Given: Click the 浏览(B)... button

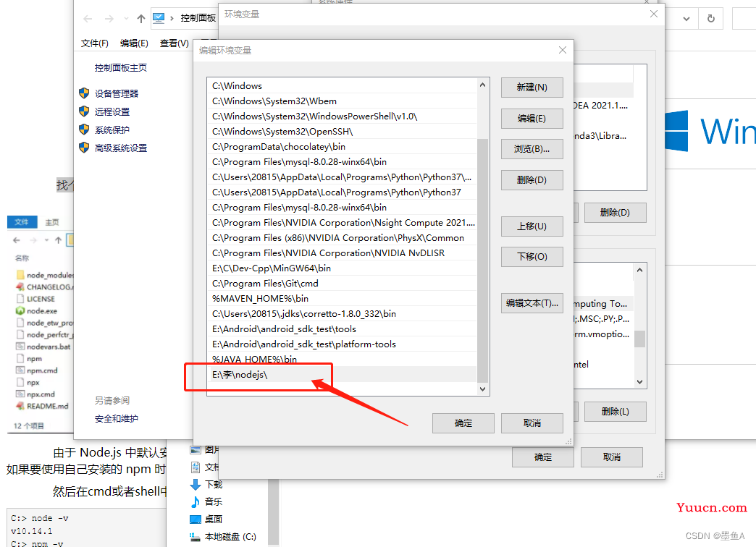Looking at the screenshot, I should coord(532,149).
